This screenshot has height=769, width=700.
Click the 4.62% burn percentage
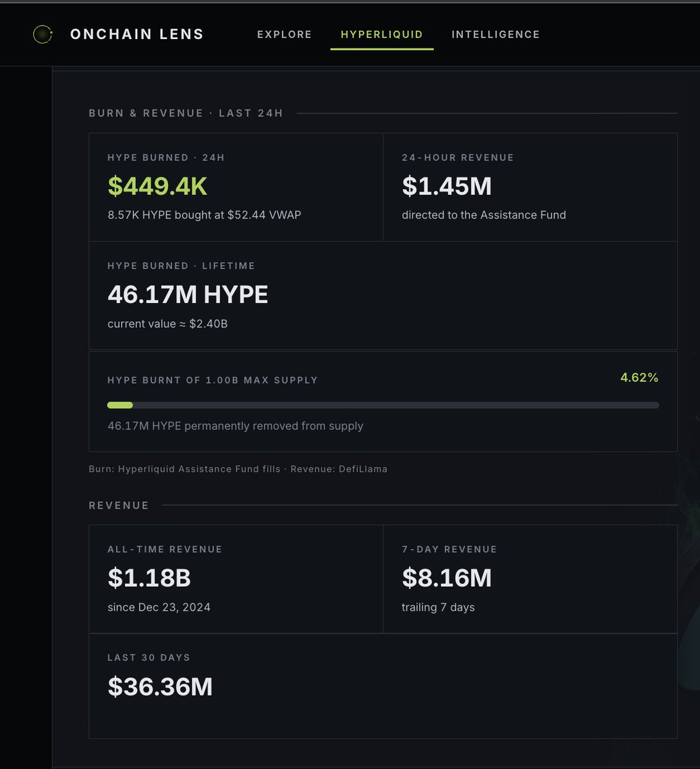tap(639, 377)
